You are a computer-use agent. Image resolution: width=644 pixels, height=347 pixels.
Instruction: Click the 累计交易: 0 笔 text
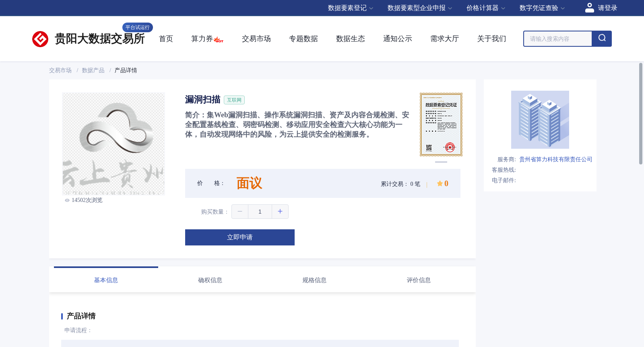[400, 184]
